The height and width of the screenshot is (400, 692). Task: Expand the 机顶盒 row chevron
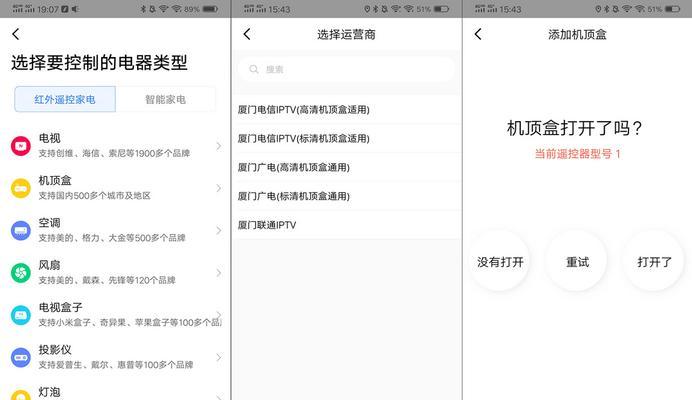[219, 188]
